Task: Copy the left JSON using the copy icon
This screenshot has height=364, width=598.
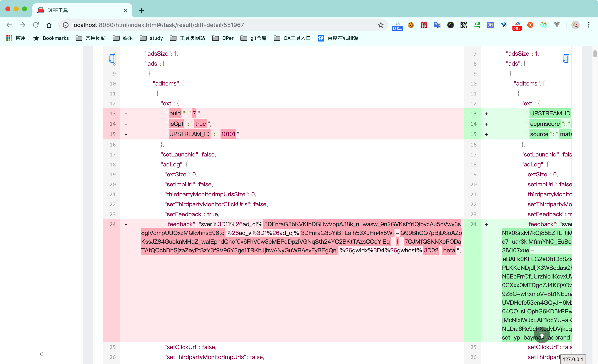Action: point(112,59)
